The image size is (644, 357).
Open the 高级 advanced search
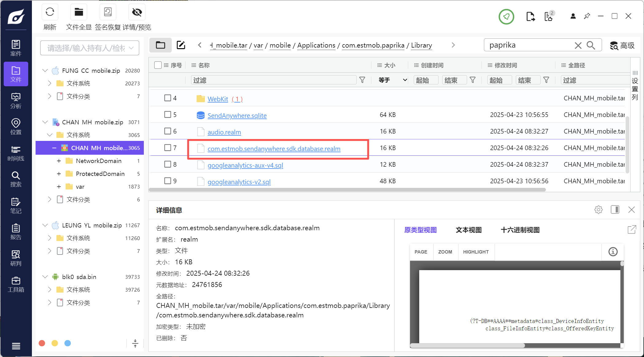[622, 45]
